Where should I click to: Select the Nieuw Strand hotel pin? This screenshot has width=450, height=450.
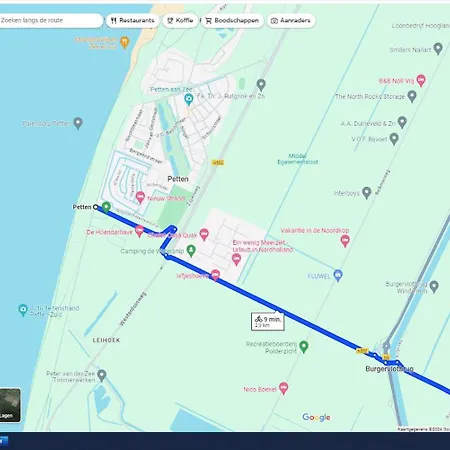point(140,197)
